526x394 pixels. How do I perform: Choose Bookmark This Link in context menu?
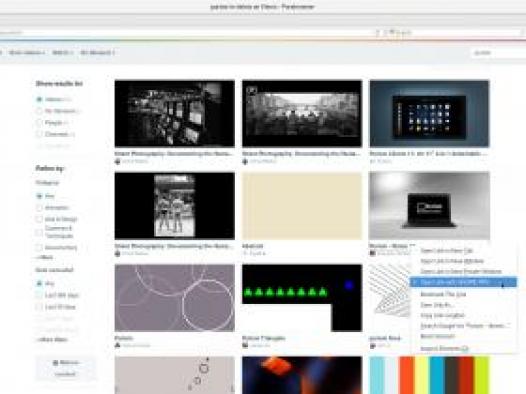coord(443,294)
